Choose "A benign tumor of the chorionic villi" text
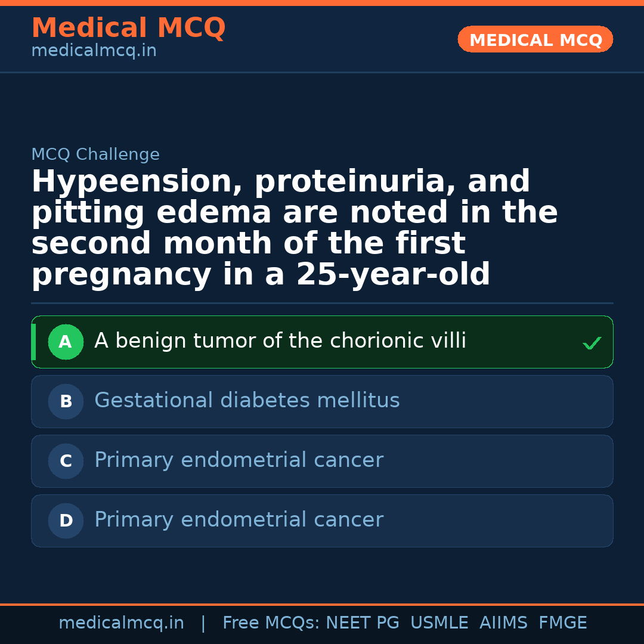The width and height of the screenshot is (644, 644). [280, 341]
